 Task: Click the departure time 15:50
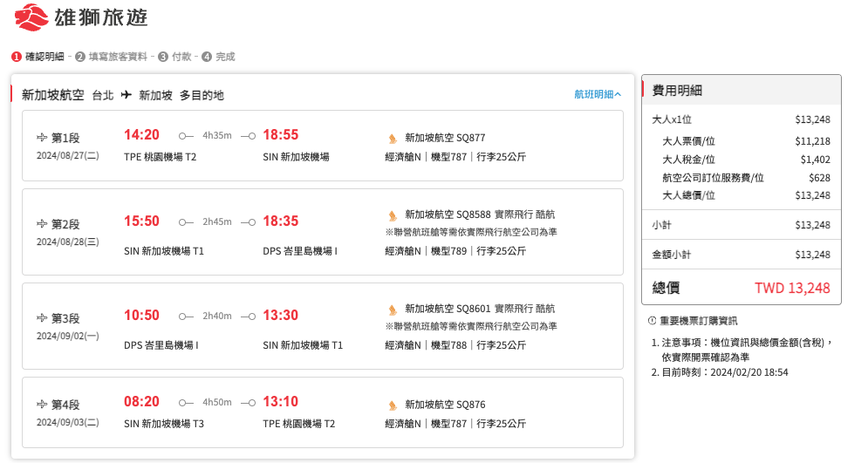click(x=141, y=221)
